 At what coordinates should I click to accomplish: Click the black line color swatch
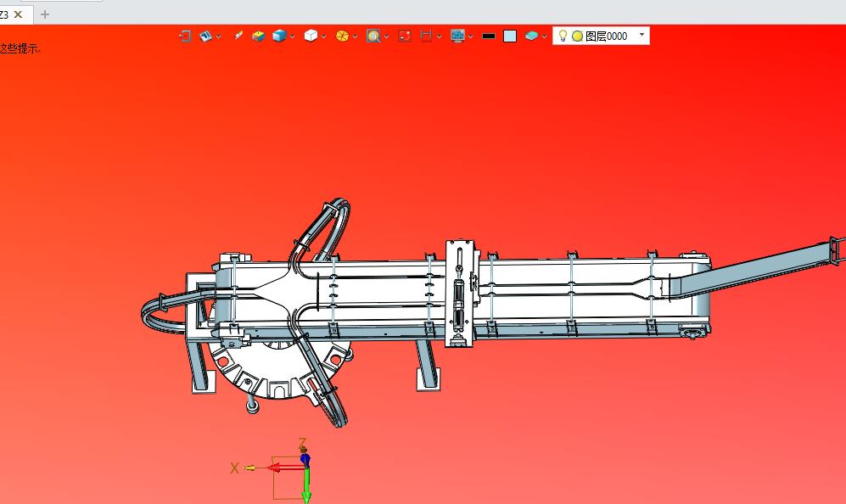[488, 36]
